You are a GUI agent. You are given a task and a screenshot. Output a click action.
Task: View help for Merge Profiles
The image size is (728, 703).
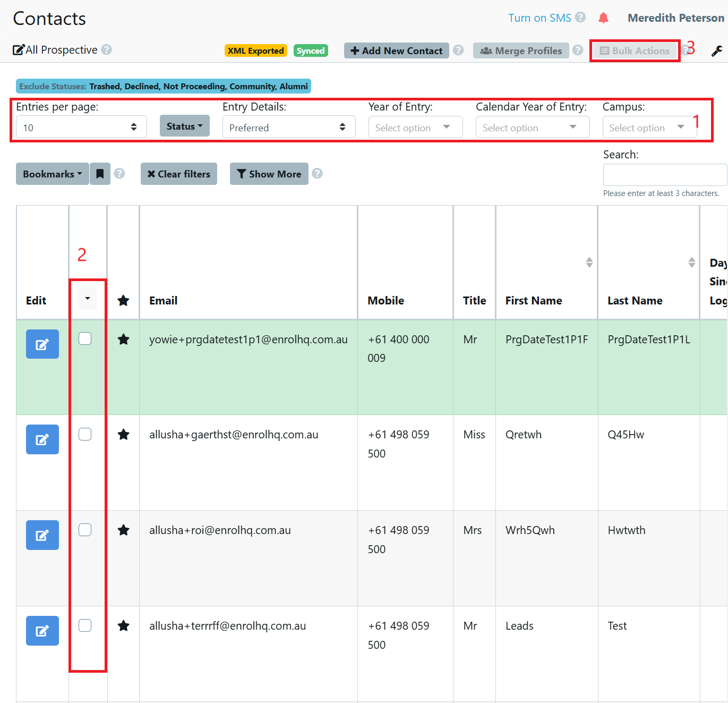point(577,50)
